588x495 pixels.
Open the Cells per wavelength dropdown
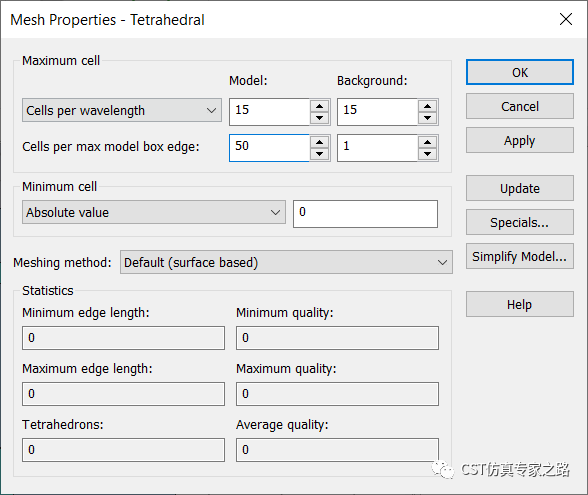coord(122,110)
